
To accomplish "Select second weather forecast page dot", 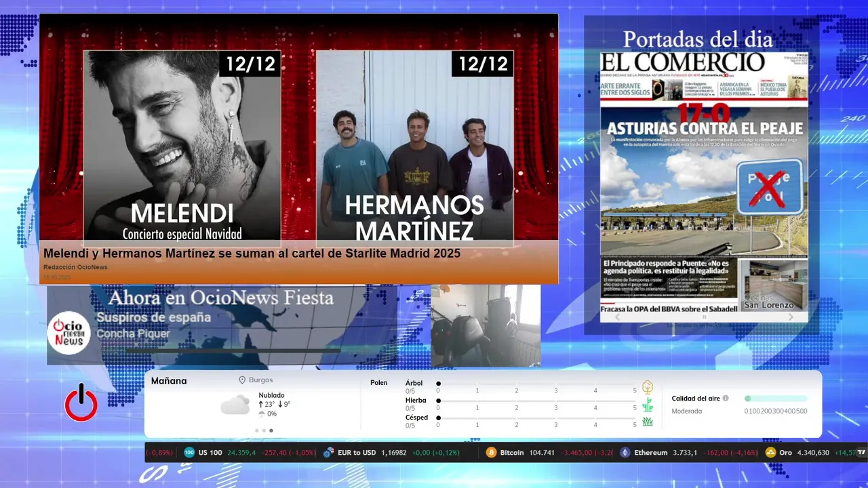I will [x=264, y=430].
